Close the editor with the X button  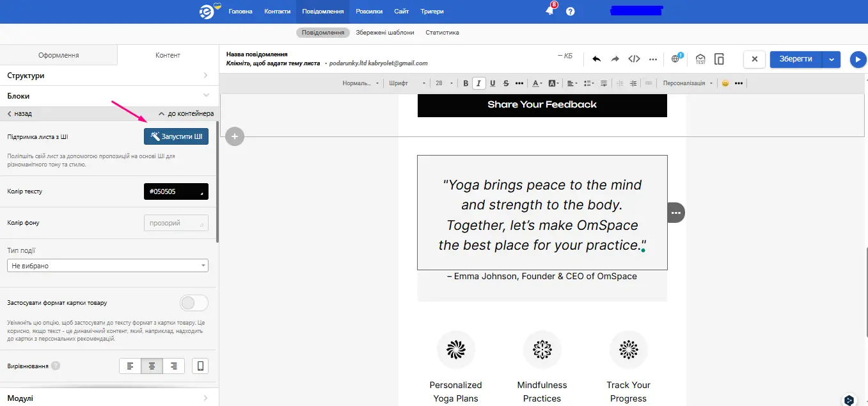click(754, 59)
